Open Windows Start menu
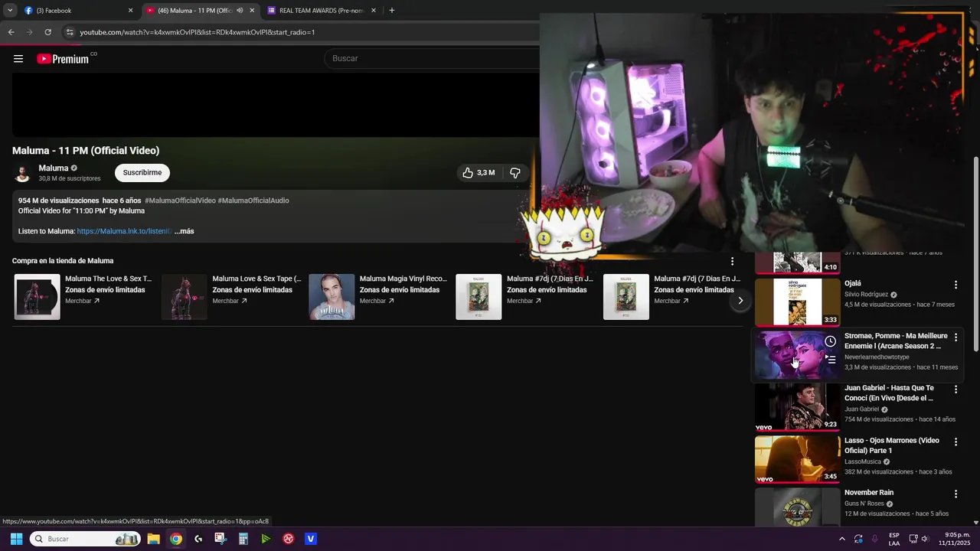This screenshot has width=980, height=551. pyautogui.click(x=16, y=539)
